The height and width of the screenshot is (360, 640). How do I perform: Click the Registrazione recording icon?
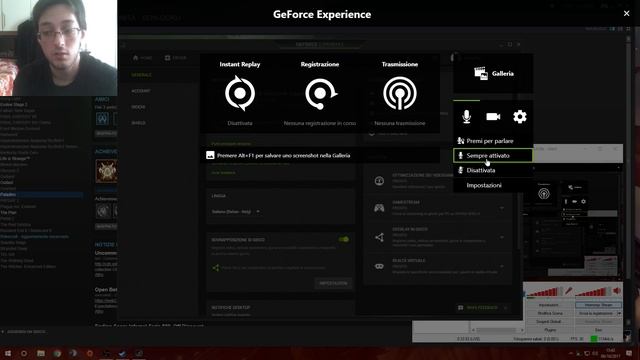tap(320, 93)
